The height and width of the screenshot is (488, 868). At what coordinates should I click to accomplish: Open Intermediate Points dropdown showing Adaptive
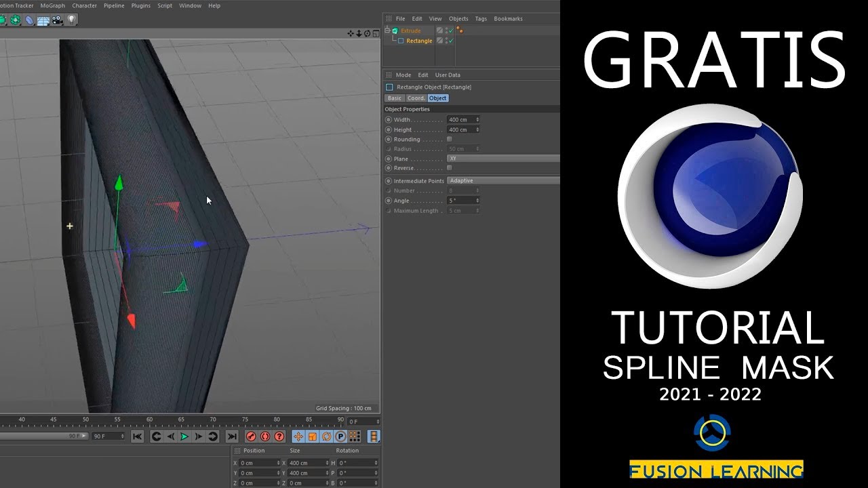503,181
